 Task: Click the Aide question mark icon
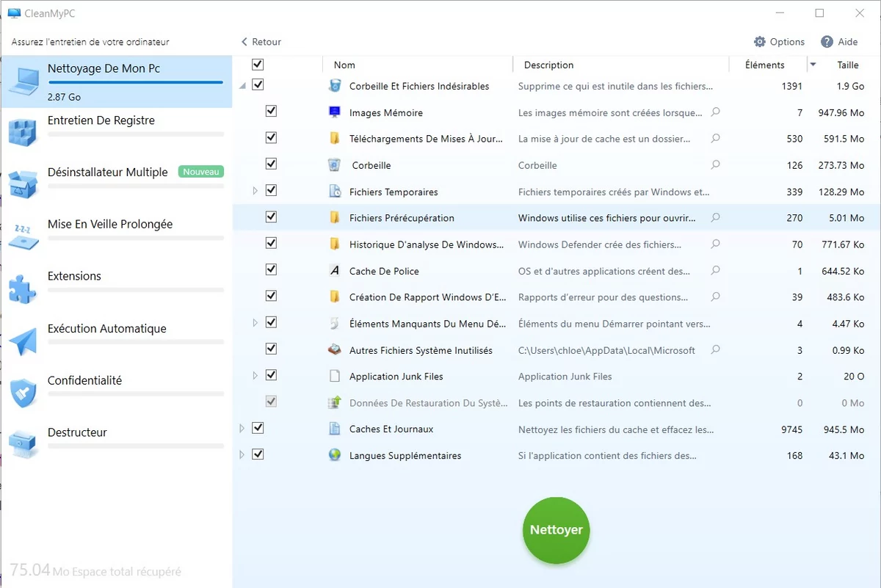827,42
